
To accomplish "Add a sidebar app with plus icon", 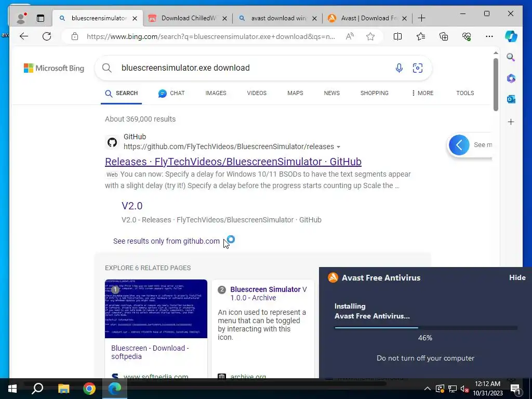I will 511,122.
